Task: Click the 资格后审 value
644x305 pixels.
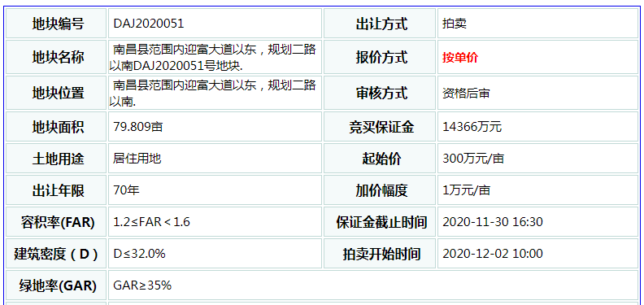Action: tap(466, 94)
